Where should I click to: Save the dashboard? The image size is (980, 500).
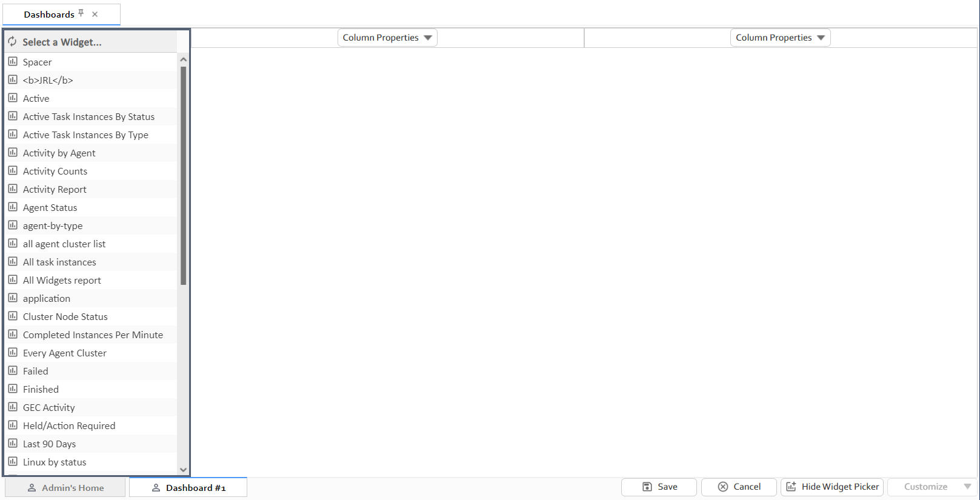click(659, 487)
